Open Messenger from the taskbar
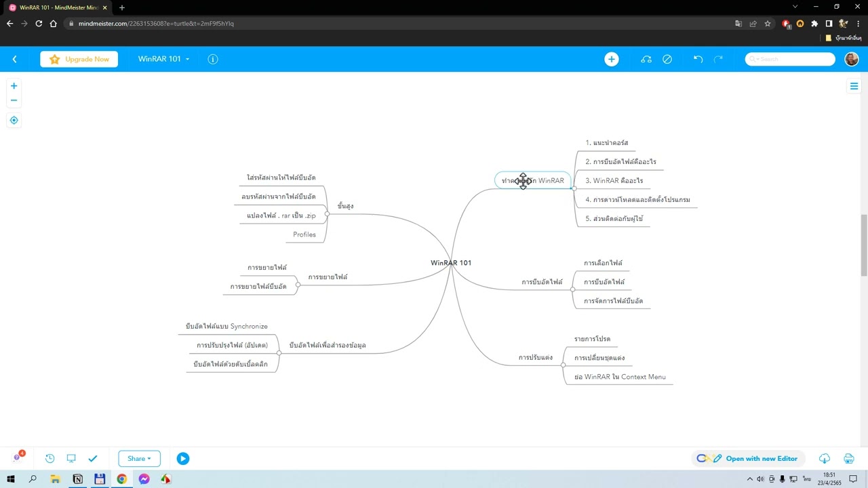This screenshot has width=868, height=488. click(x=144, y=479)
